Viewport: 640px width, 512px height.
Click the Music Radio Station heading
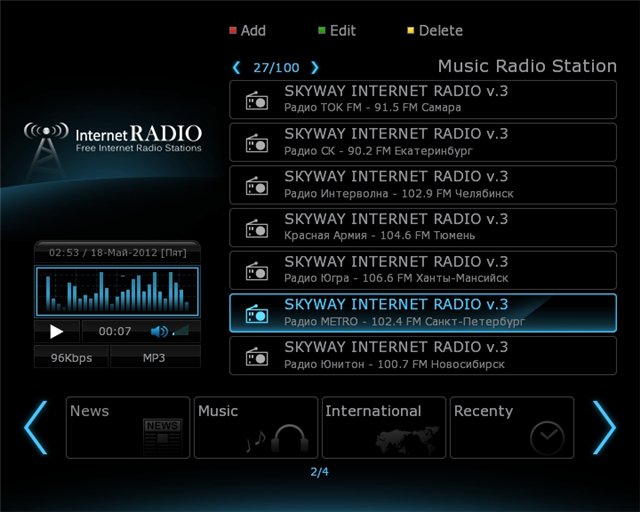(x=527, y=66)
